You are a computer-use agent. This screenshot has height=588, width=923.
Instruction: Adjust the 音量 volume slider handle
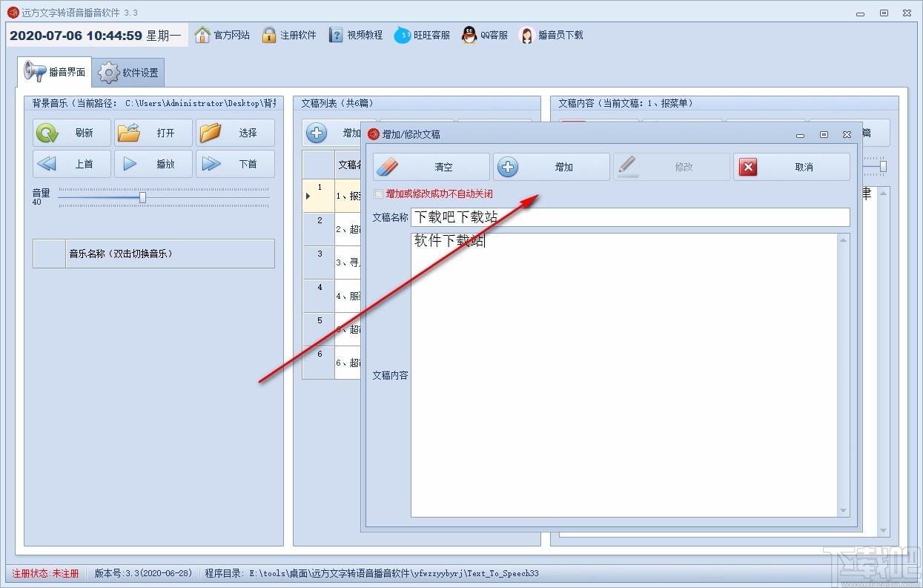[x=142, y=197]
